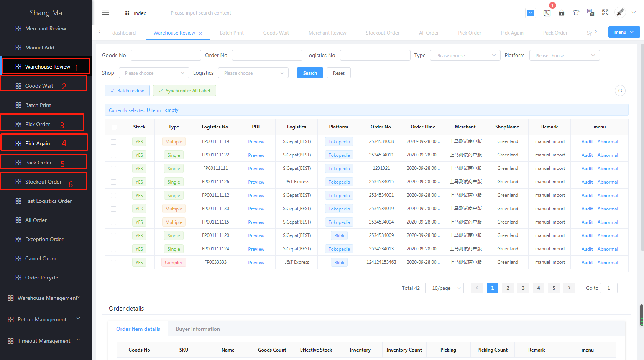Click the Pack Order sidebar icon
Viewport: 644px width, 360px height.
point(18,163)
